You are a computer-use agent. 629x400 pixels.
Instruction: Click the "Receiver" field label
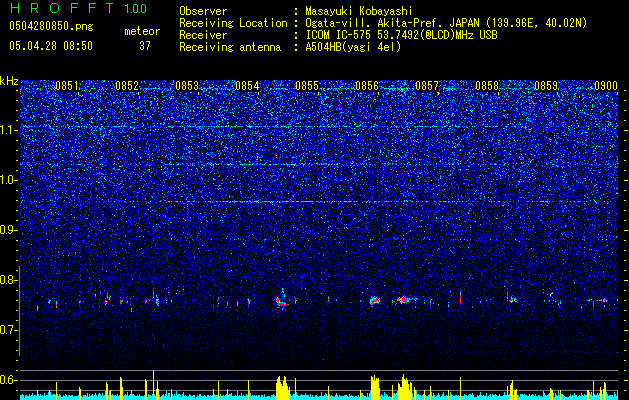[x=203, y=35]
